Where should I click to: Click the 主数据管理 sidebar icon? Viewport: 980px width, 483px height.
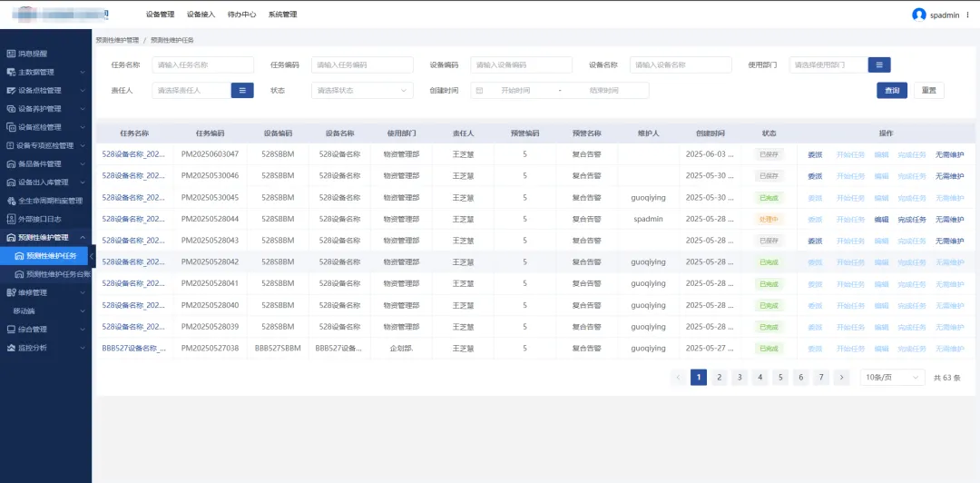[11, 72]
